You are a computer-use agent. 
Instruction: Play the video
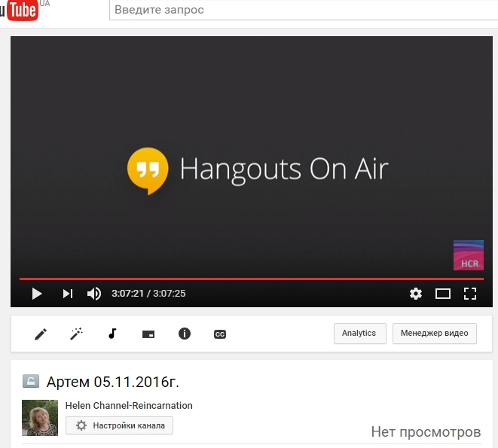(x=36, y=294)
